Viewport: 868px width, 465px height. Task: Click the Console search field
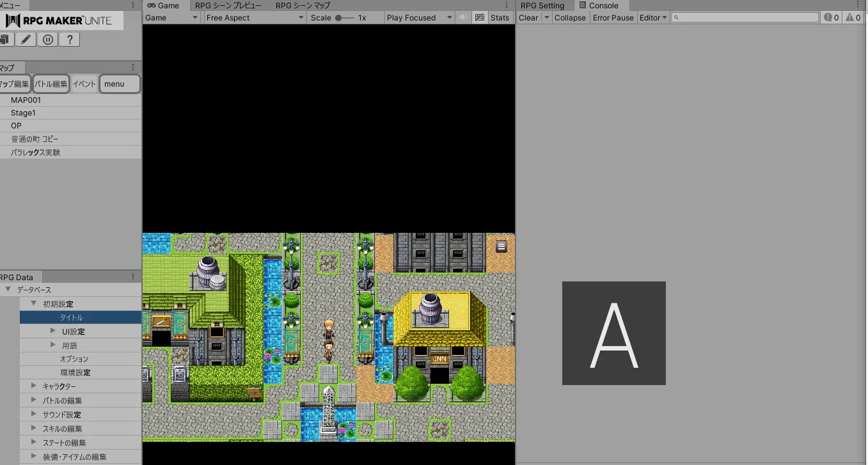[x=745, y=18]
